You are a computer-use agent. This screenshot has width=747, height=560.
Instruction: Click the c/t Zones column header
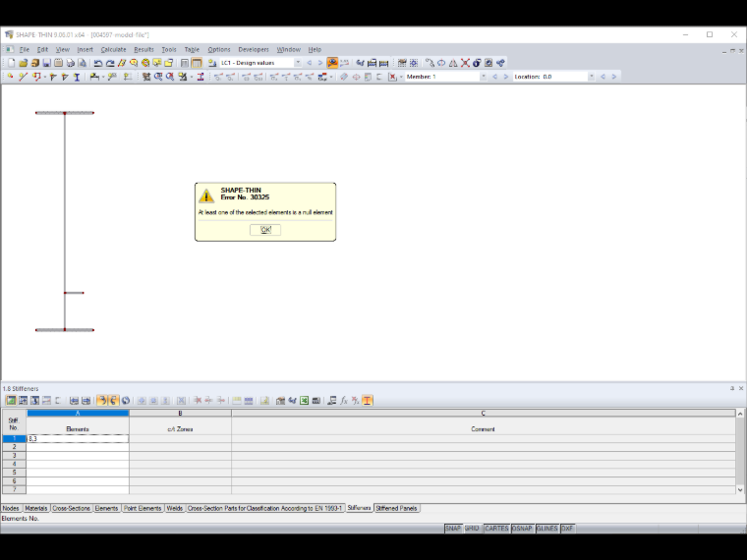click(x=180, y=429)
